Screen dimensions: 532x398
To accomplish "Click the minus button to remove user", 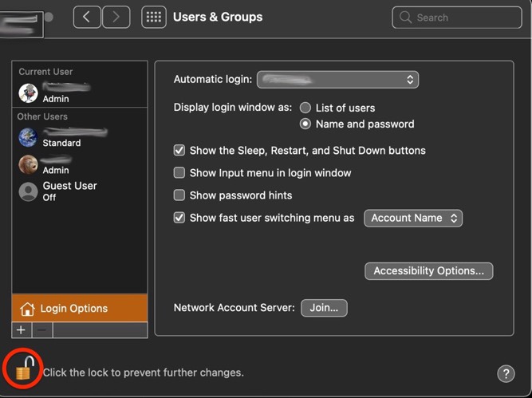I will [42, 329].
